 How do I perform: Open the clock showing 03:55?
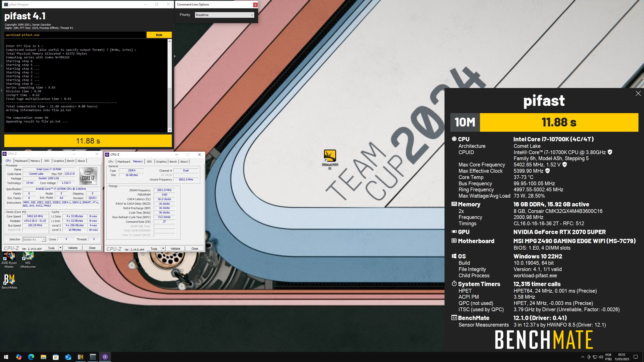pos(622,357)
